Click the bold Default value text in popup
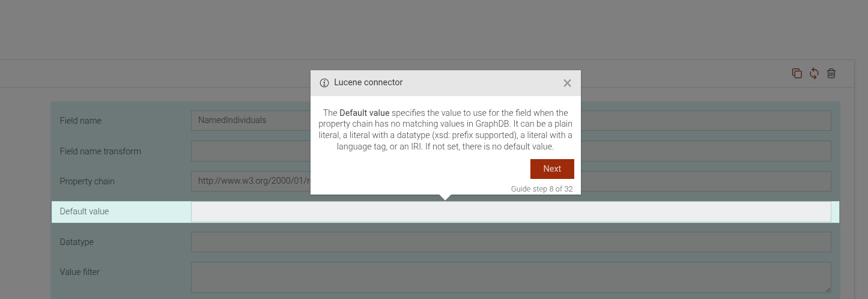The image size is (868, 299). pos(365,113)
